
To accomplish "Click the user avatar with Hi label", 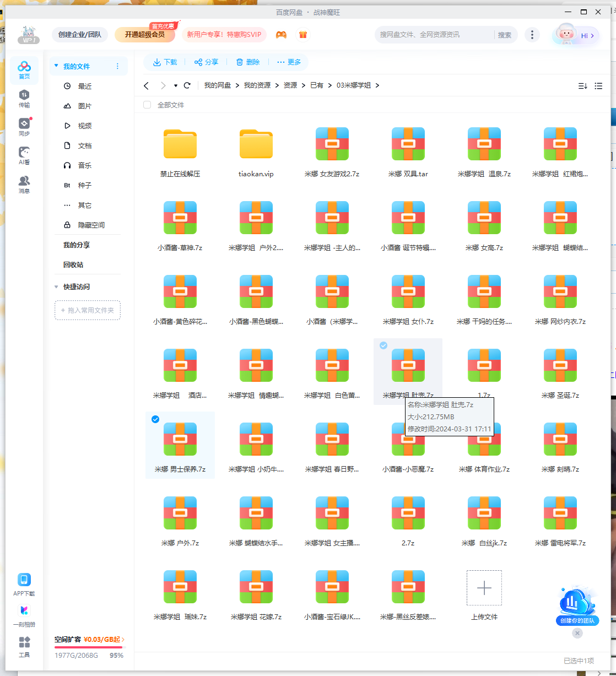I will pos(575,35).
